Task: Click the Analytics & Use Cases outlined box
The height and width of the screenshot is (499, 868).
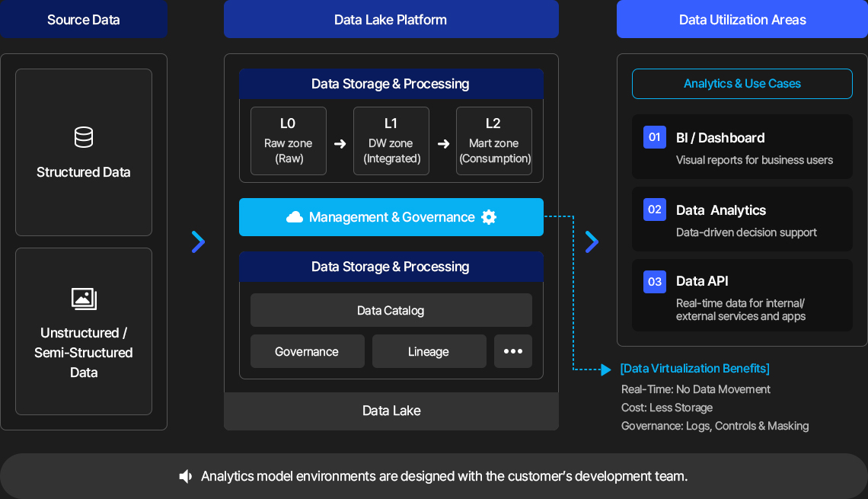Action: point(742,84)
